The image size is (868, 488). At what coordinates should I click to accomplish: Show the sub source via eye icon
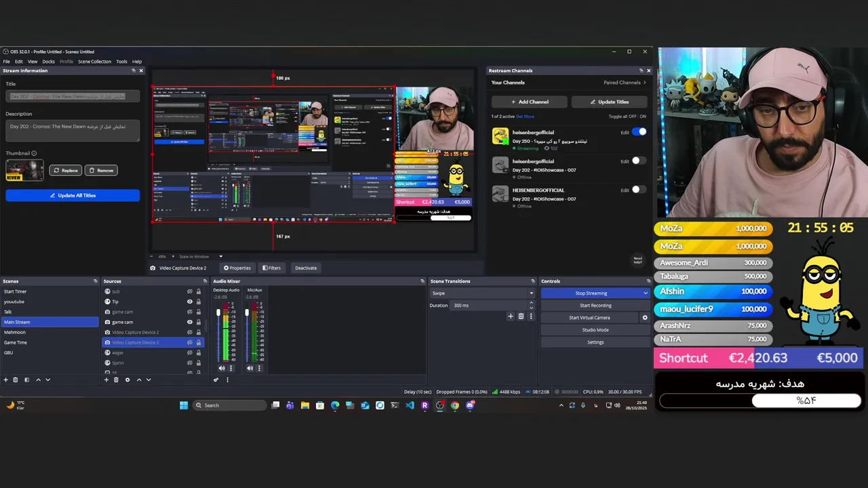click(x=190, y=291)
